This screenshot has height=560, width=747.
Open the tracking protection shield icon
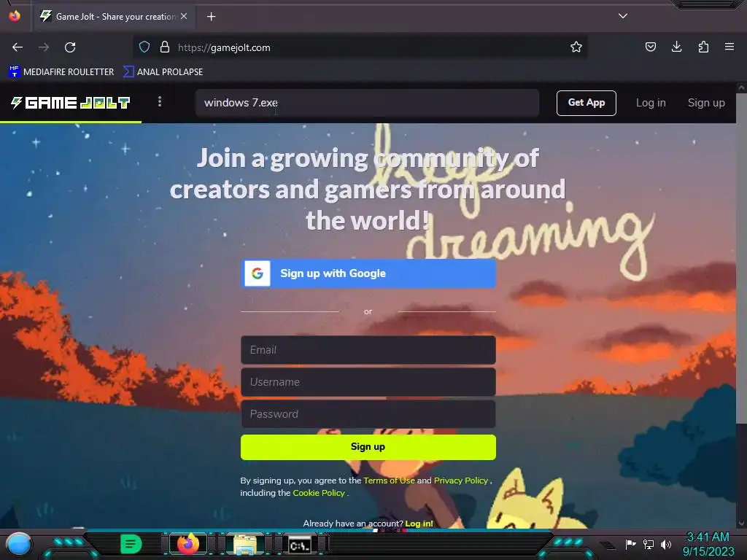[x=144, y=47]
